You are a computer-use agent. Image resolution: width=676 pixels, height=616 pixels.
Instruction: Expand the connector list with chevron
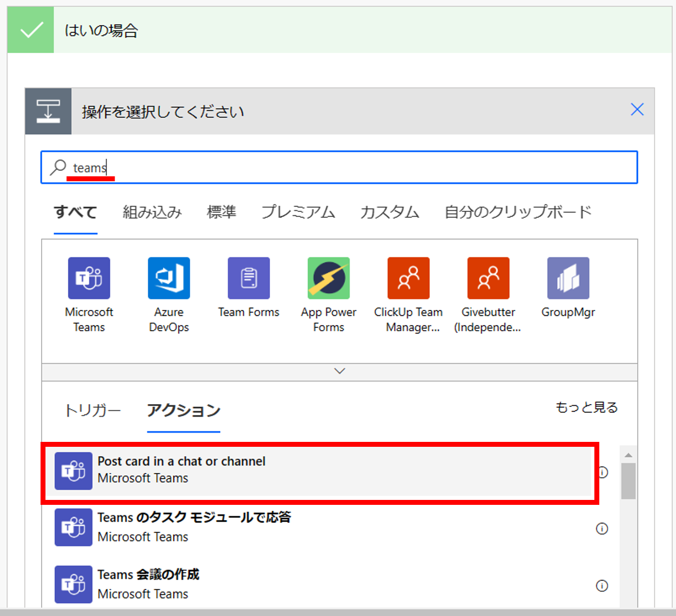340,371
